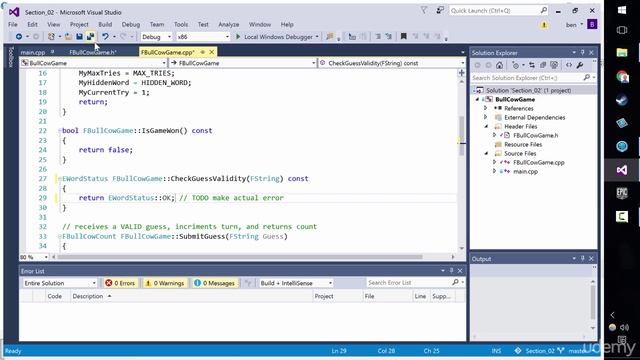The width and height of the screenshot is (640, 360).
Task: Click the feedback icon beside Quick Launch
Action: 440,11
